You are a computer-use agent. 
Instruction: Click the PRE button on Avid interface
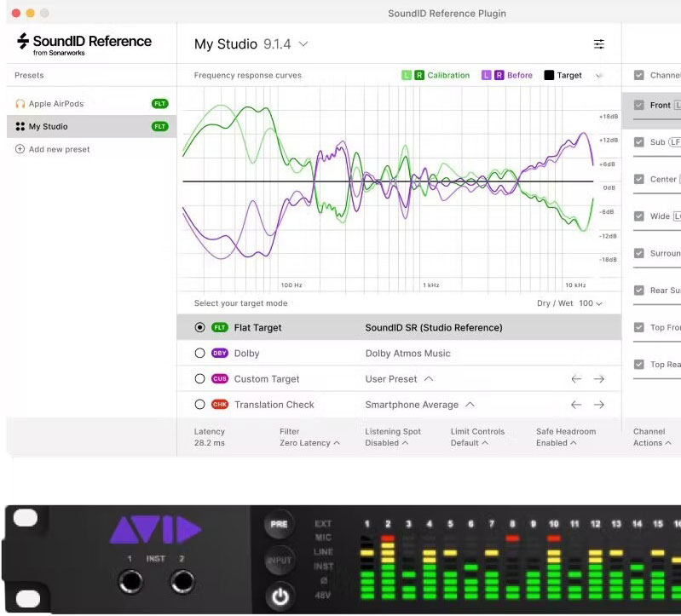point(279,524)
